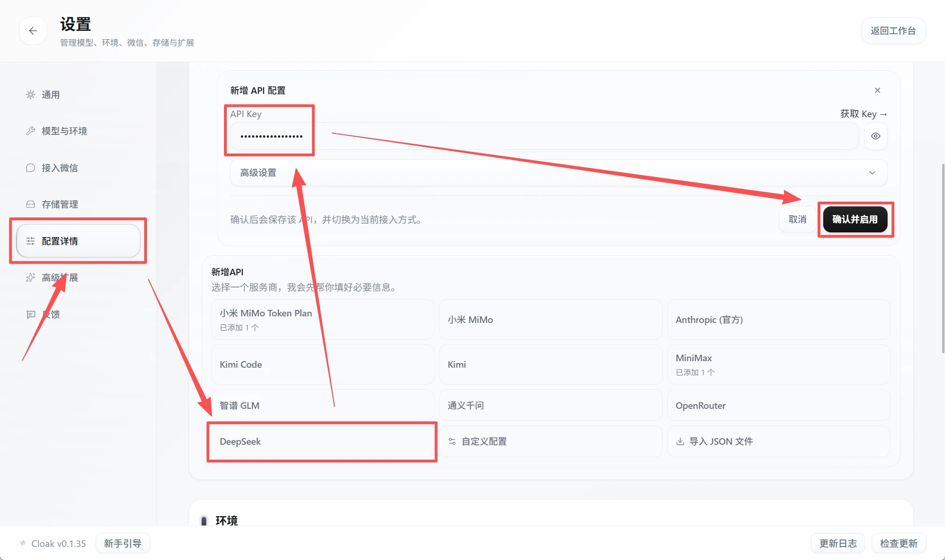The height and width of the screenshot is (560, 945).
Task: Click the drive icon beside 存储管理
Action: (x=30, y=204)
